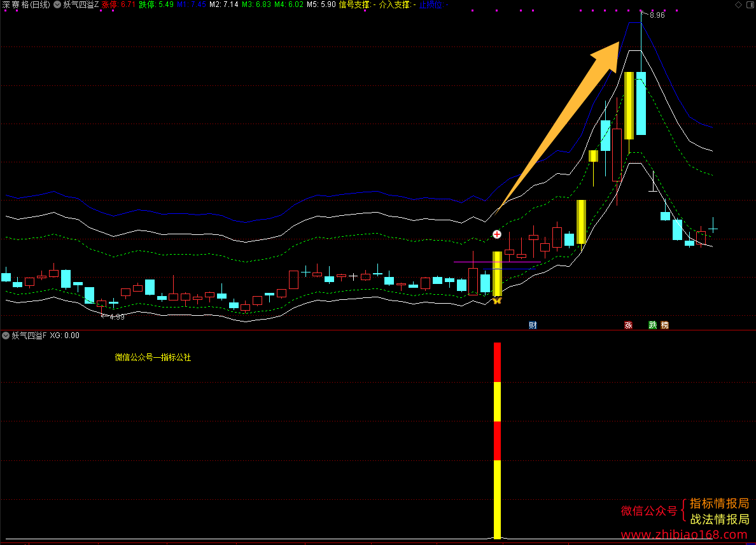This screenshot has height=545, width=756.
Task: Open the 妖气四溢F sub-indicator dropdown arrow
Action: click(x=6, y=335)
